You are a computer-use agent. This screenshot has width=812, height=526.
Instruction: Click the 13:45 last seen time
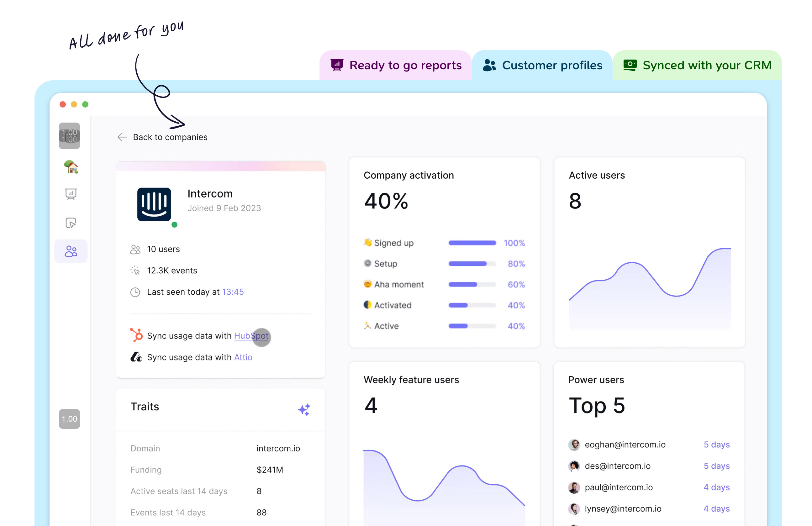tap(233, 292)
